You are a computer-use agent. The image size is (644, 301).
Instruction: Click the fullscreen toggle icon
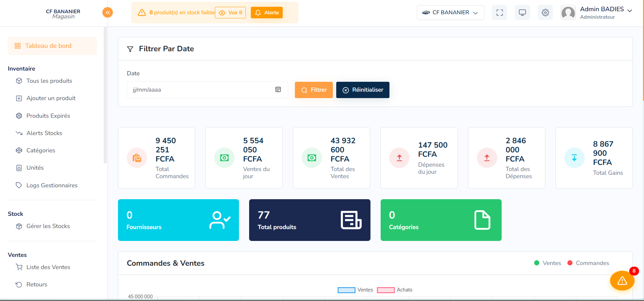coord(499,13)
